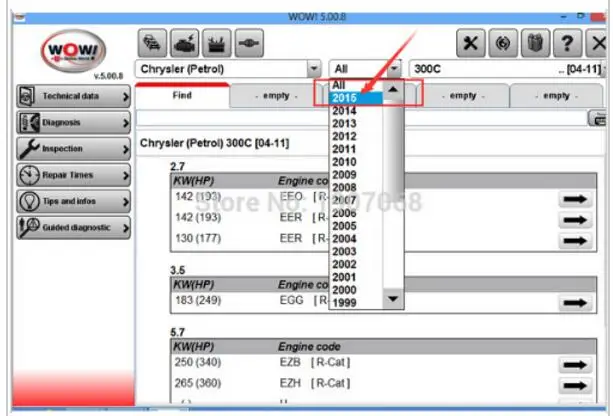Click the year list scroll-down arrow
Image resolution: width=613 pixels, height=416 pixels.
click(393, 299)
